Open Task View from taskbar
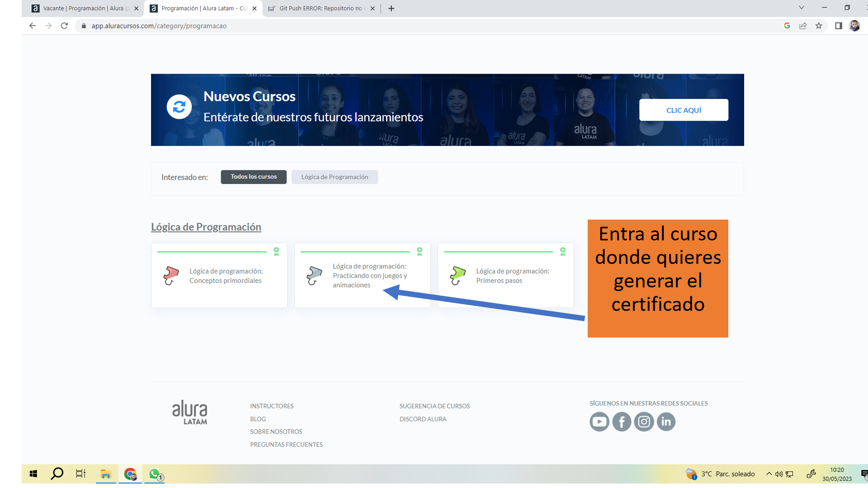 coord(81,474)
